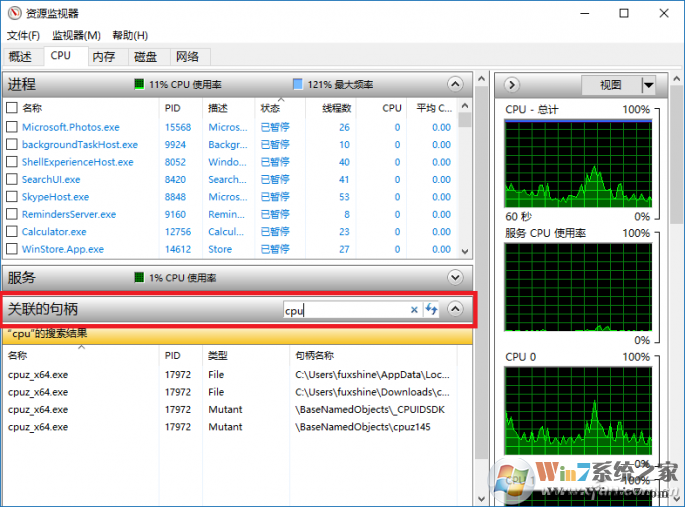The height and width of the screenshot is (507, 685).
Task: Open the 监视器(M) menu
Action: pos(77,36)
